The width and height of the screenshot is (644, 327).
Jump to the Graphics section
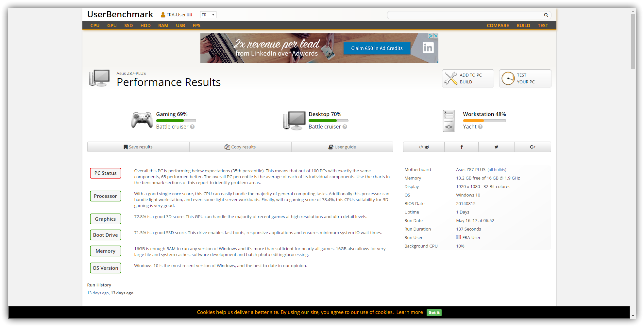pyautogui.click(x=106, y=219)
